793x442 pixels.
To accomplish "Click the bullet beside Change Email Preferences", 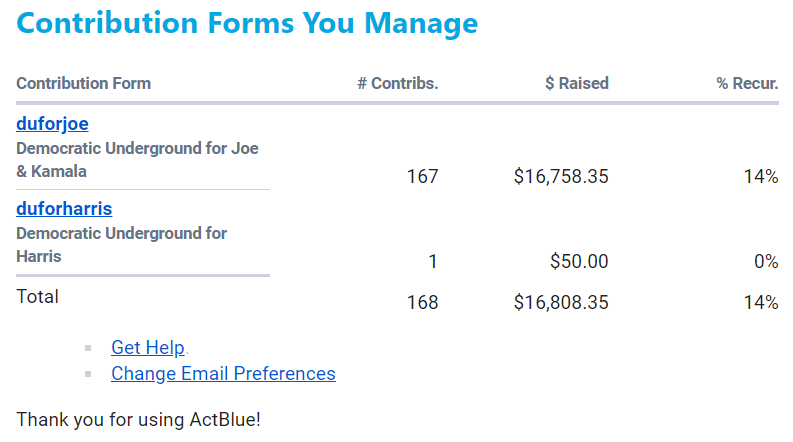I will [x=88, y=374].
